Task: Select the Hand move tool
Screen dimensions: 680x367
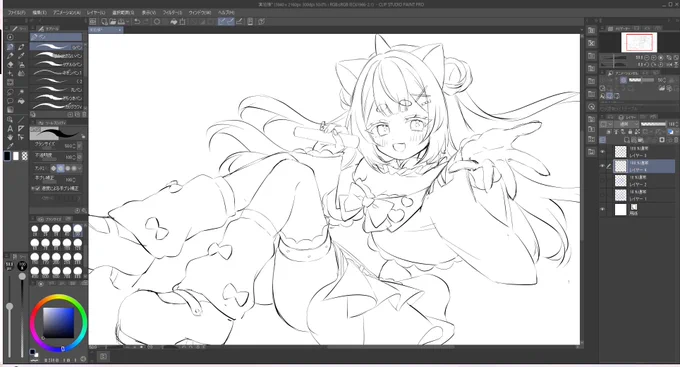Action: (x=10, y=137)
